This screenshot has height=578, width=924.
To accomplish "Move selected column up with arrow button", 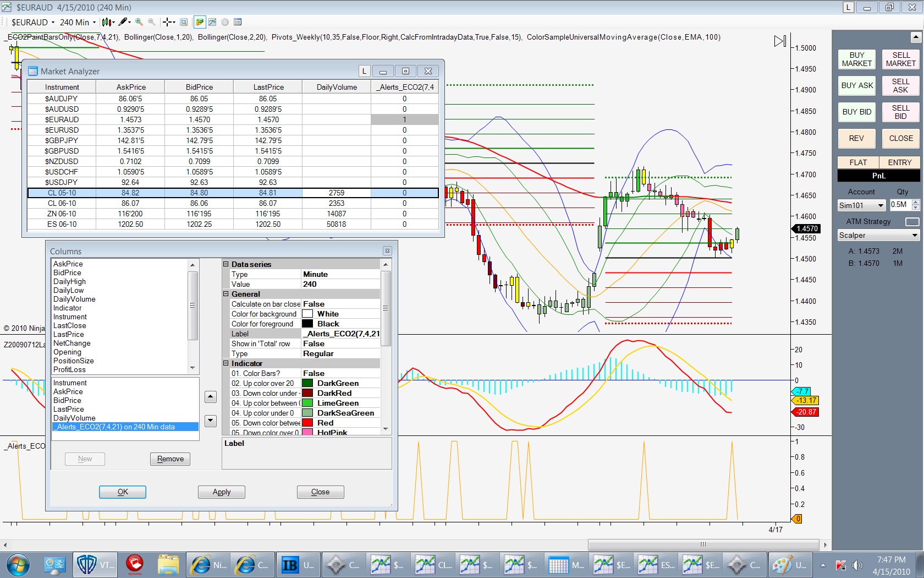I will coord(210,397).
